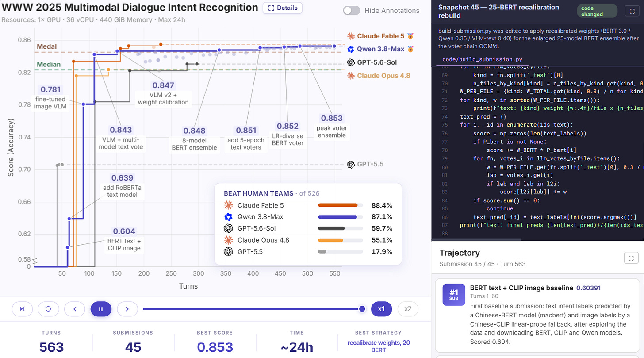
Task: Click the medal icon next to Qwen 3.8-Max
Action: point(410,49)
